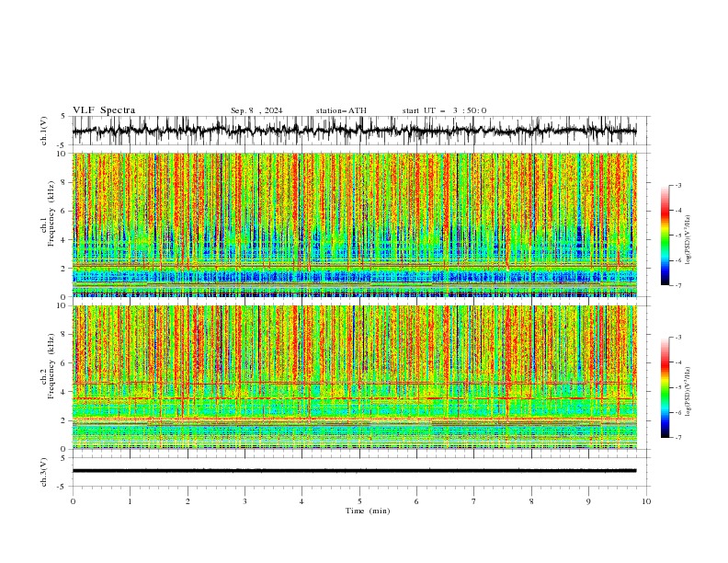This screenshot has width=728, height=563.
Task: Click the time axis tick label "10"
Action: click(646, 501)
